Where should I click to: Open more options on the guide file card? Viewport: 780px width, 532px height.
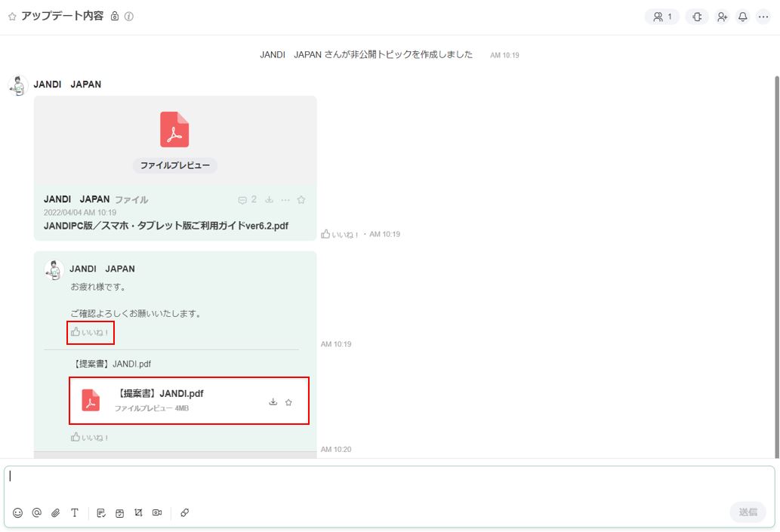285,200
